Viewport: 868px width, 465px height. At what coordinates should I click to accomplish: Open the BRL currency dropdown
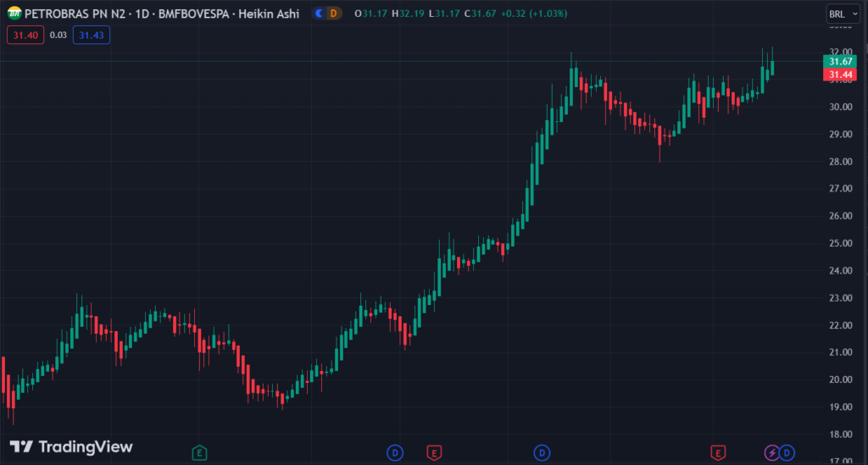tap(843, 14)
